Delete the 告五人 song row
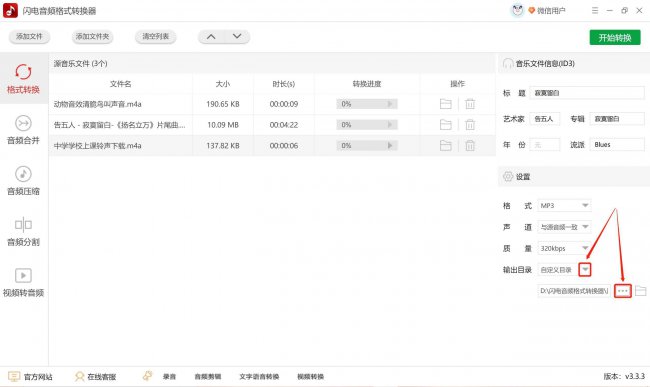 coord(470,125)
